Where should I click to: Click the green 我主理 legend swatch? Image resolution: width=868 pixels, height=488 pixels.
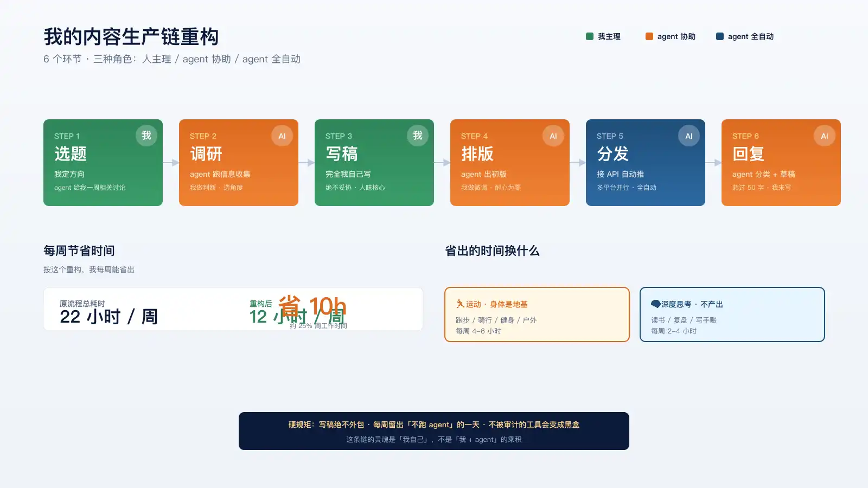(590, 36)
